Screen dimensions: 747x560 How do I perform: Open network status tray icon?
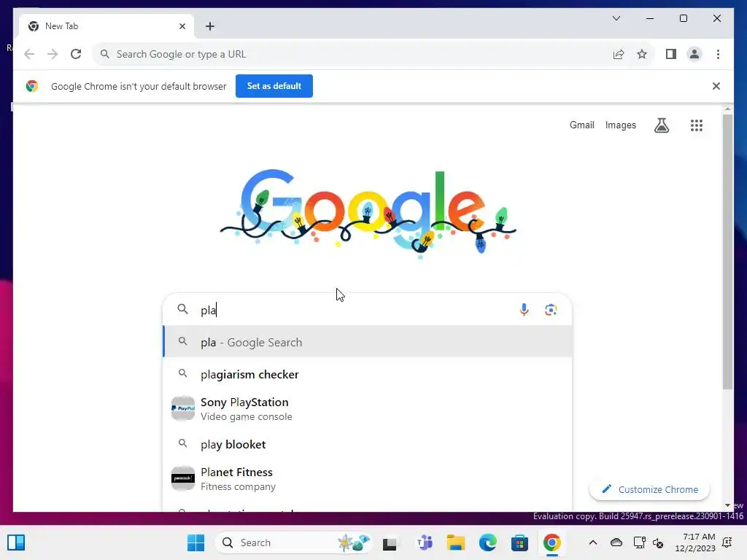(x=639, y=542)
